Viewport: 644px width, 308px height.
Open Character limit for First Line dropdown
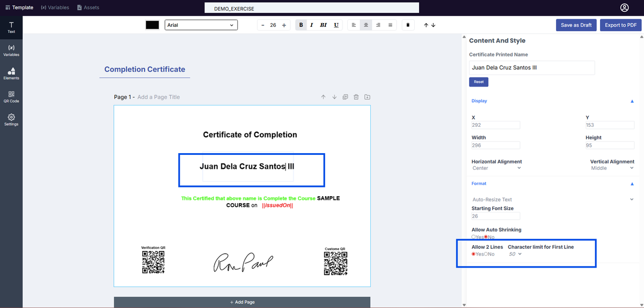515,254
